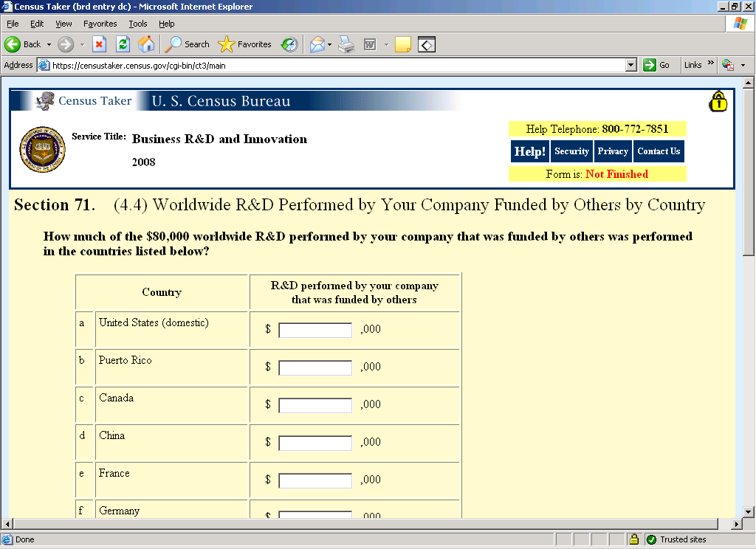Viewport: 756px width, 549px height.
Task: Open the Search pane
Action: (x=188, y=44)
